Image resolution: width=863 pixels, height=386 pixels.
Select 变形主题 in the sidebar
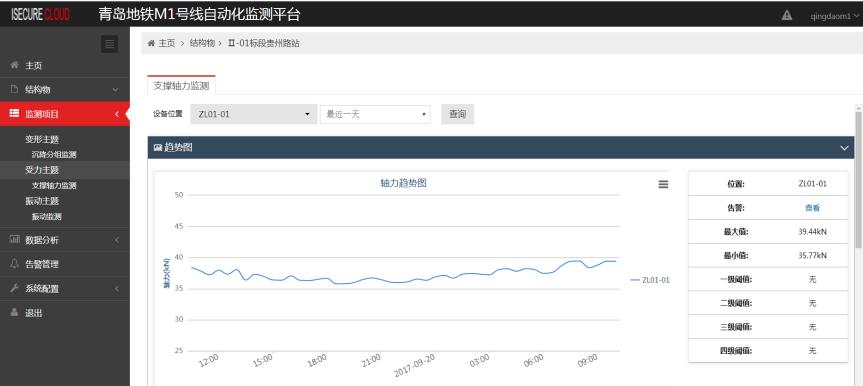[42, 139]
